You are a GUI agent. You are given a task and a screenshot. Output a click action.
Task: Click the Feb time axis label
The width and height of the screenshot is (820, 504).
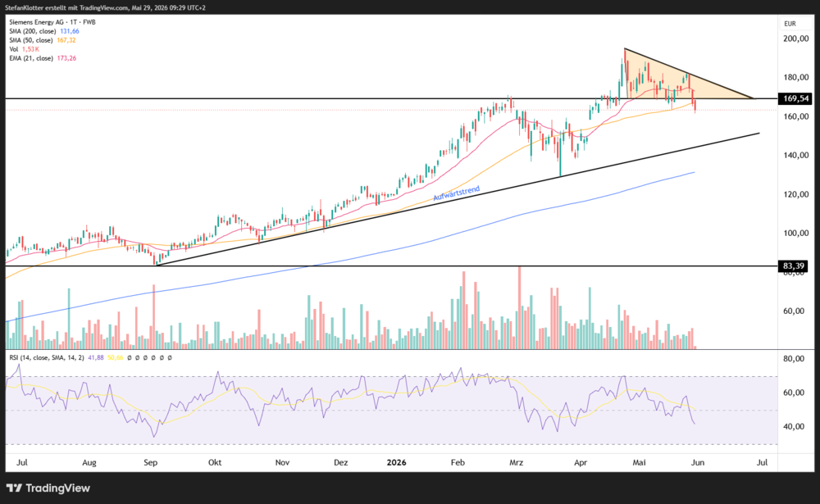tap(458, 463)
